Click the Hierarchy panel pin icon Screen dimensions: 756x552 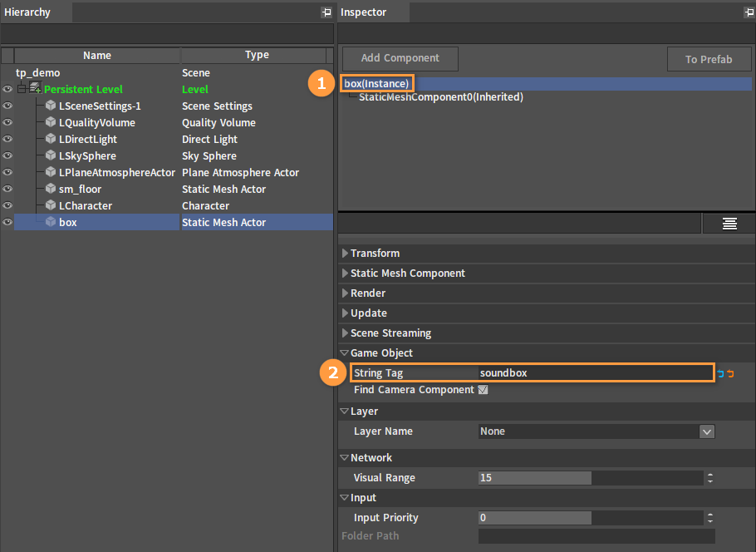tap(326, 12)
